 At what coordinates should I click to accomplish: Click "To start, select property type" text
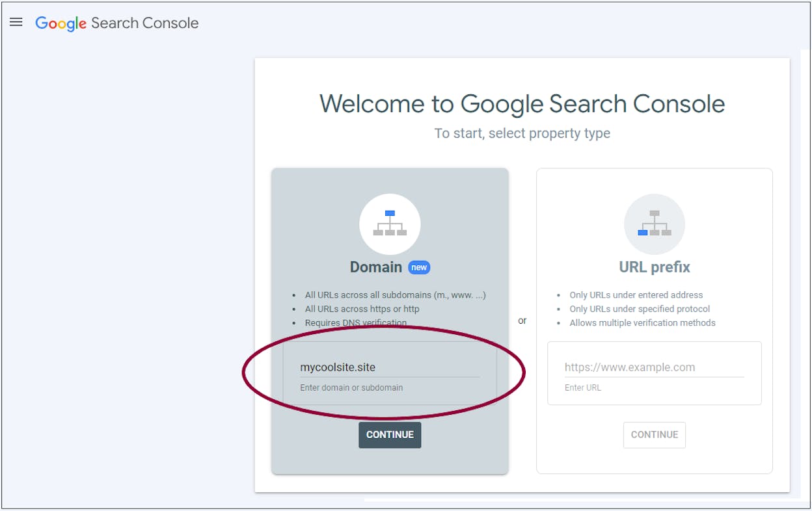tap(522, 133)
